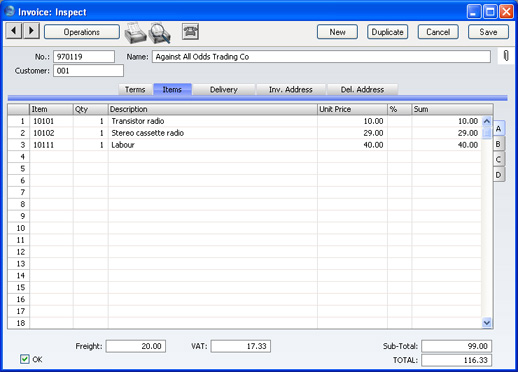Maximize the Invoice window
This screenshot has width=518, height=372.
[x=490, y=12]
